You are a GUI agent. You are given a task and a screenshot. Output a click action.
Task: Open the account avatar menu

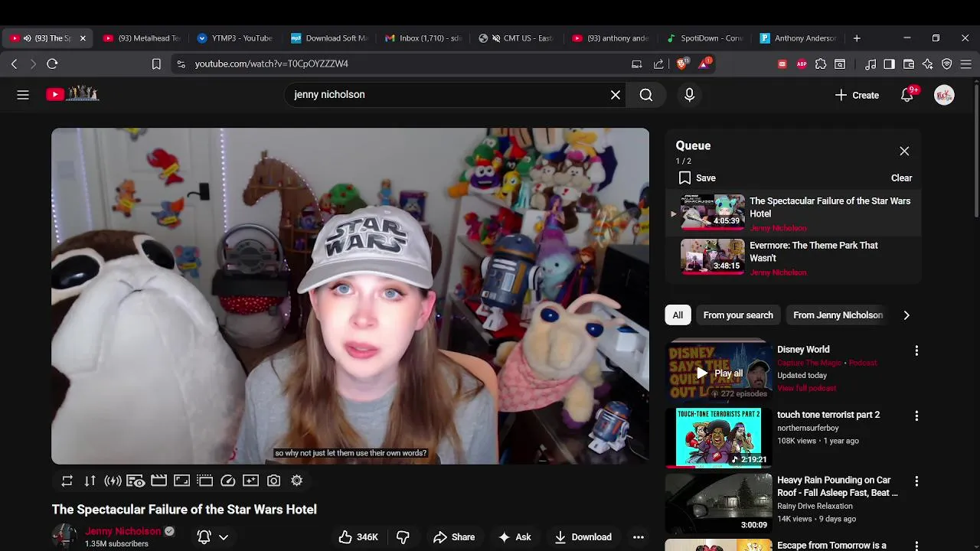(x=944, y=95)
